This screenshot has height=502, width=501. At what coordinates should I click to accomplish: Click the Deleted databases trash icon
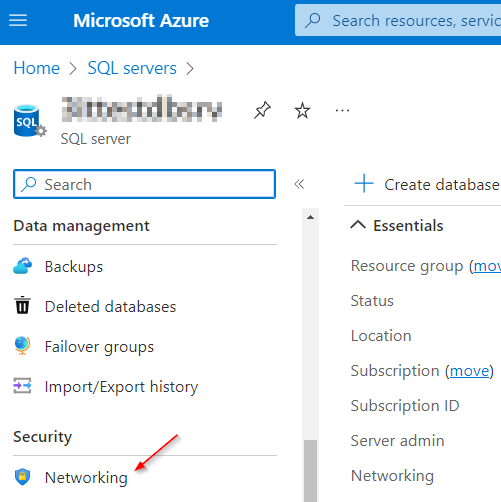22,305
